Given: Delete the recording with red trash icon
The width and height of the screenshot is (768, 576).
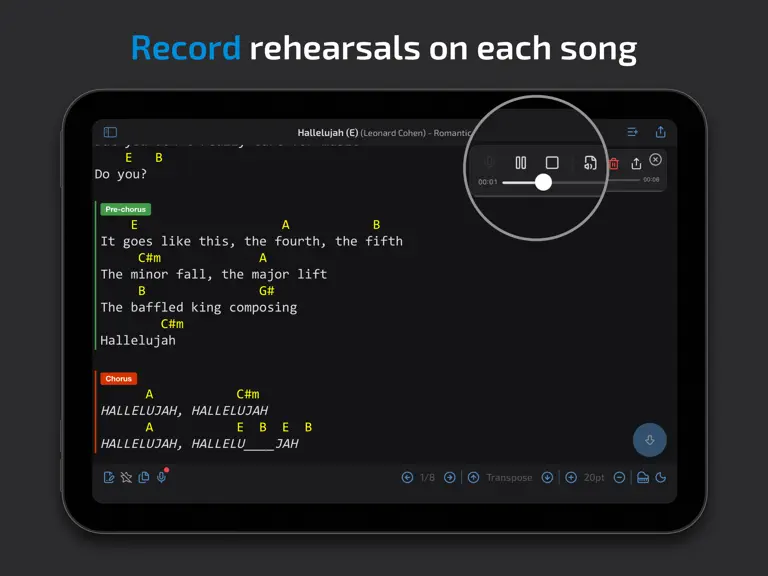Looking at the screenshot, I should 614,164.
